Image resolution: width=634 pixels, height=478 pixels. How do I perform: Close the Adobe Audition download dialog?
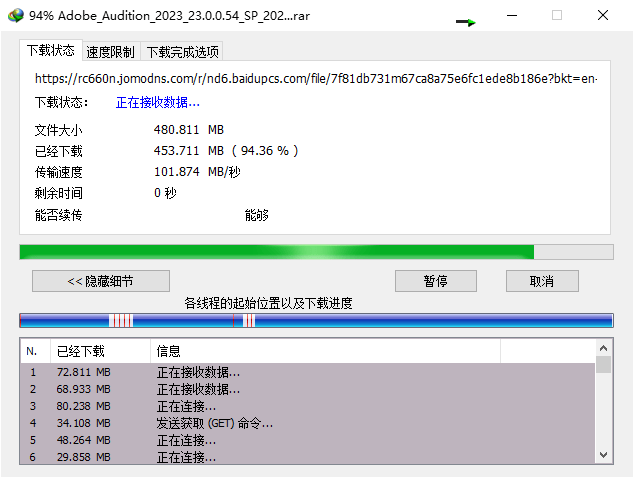pyautogui.click(x=602, y=16)
